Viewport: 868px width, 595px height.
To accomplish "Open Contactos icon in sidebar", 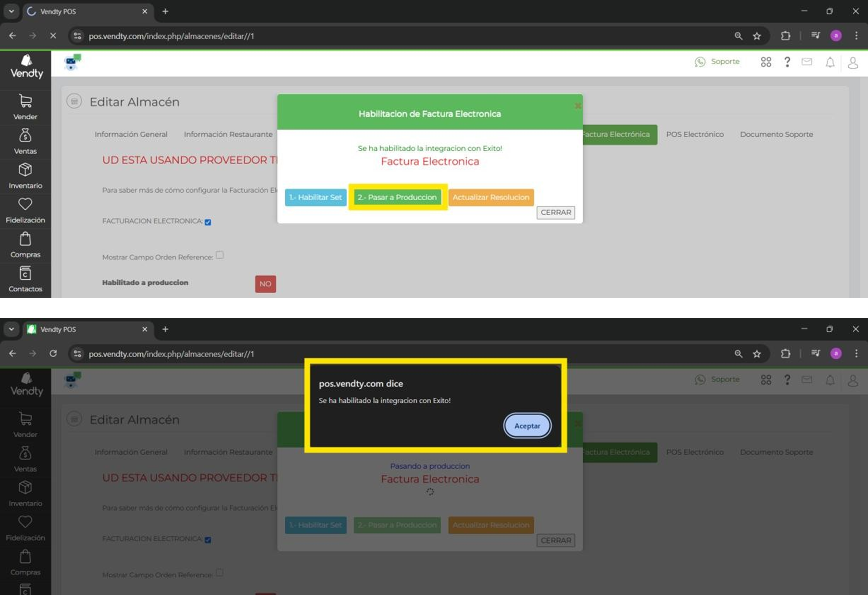I will (x=25, y=274).
